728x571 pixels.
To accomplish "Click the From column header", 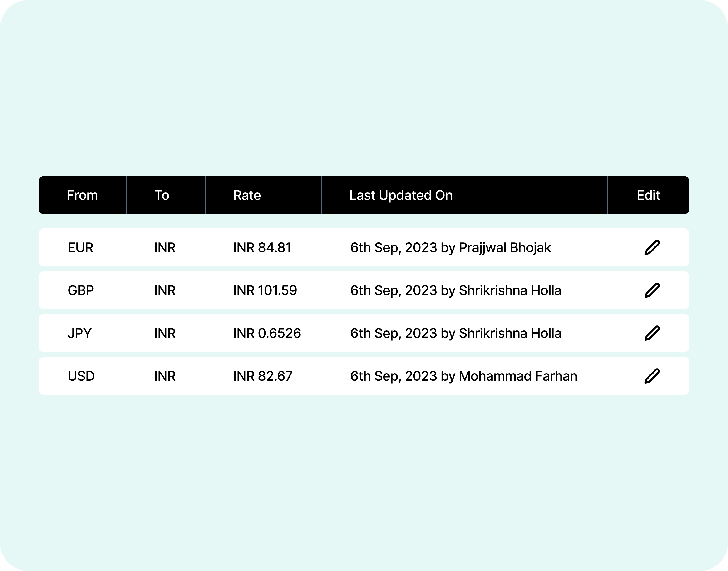I will (82, 195).
